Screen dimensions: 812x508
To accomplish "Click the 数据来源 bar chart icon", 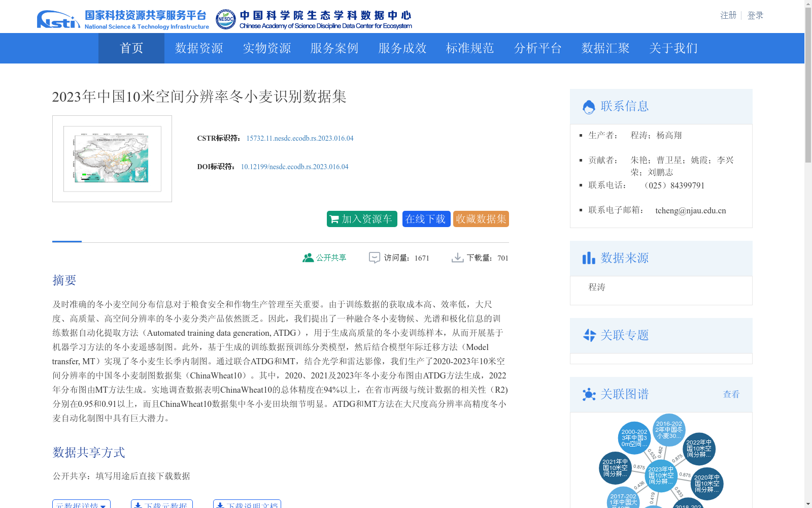I will click(589, 258).
